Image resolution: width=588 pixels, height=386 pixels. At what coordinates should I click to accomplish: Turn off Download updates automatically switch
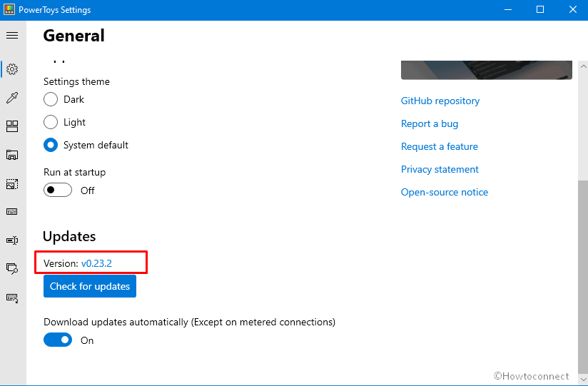pos(58,340)
